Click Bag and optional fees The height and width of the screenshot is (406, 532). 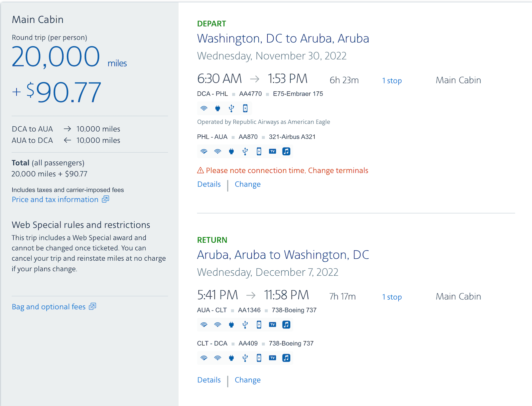[49, 306]
